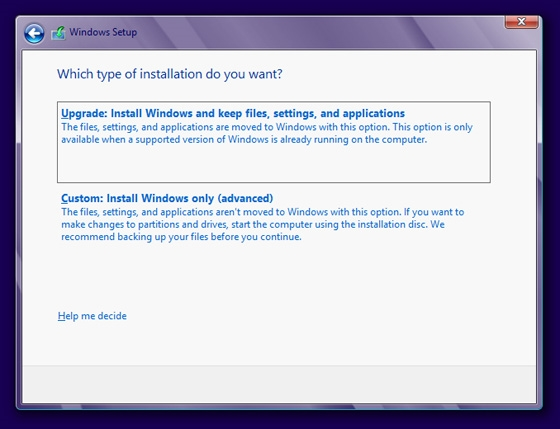Click the word 'Upgrade:' in the first option
The image size is (560, 429).
pyautogui.click(x=84, y=114)
